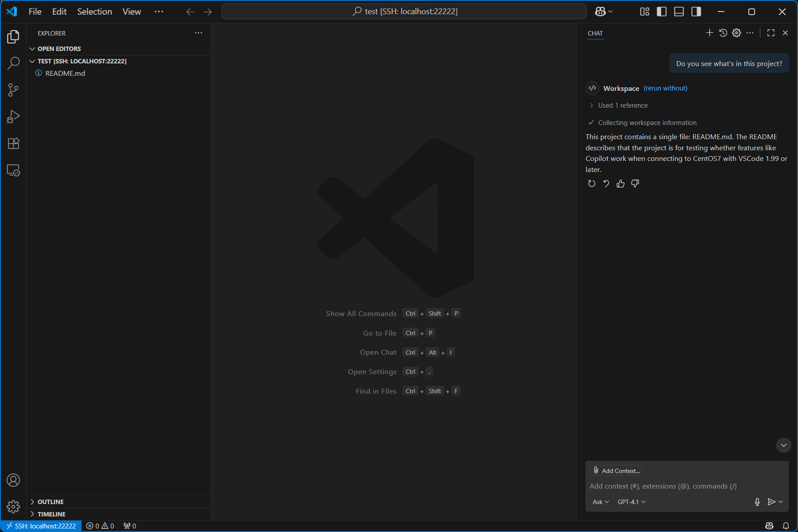Show chat history
This screenshot has width=798, height=532.
click(723, 33)
